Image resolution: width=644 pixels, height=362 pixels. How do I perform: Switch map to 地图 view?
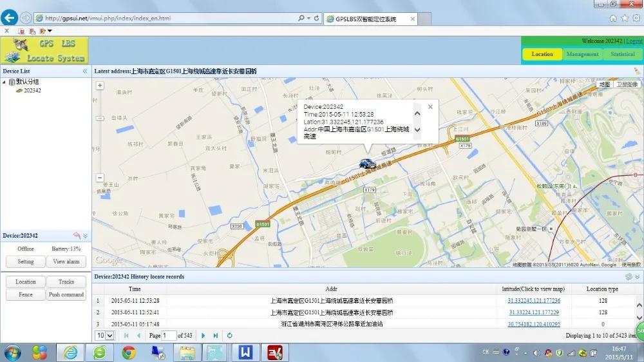coord(604,84)
